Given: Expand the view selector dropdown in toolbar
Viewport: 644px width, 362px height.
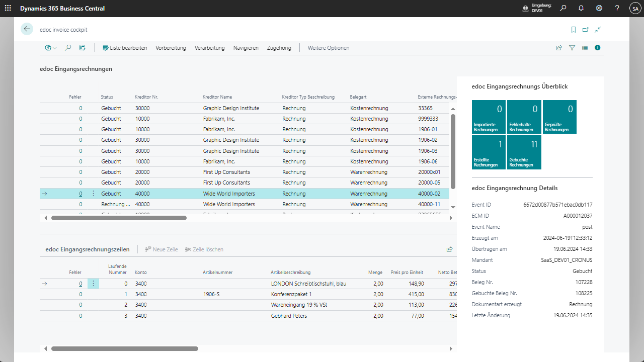Looking at the screenshot, I should coord(51,48).
